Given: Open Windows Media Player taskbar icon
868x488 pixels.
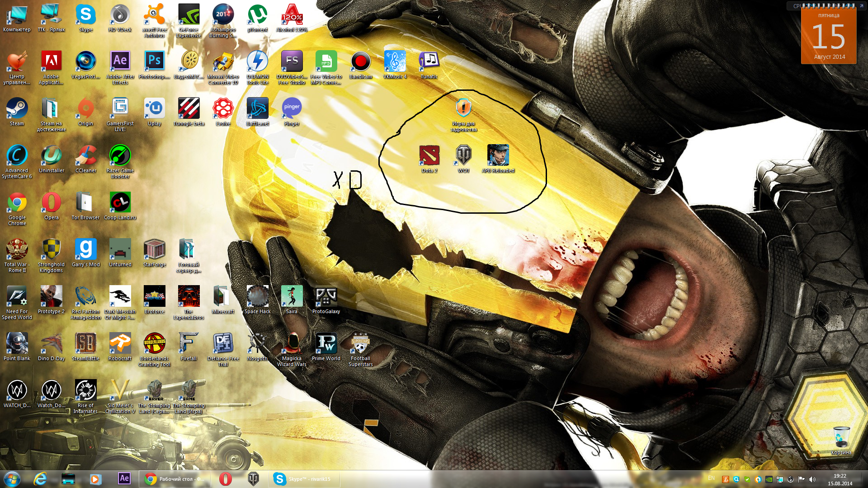Looking at the screenshot, I should [x=95, y=479].
